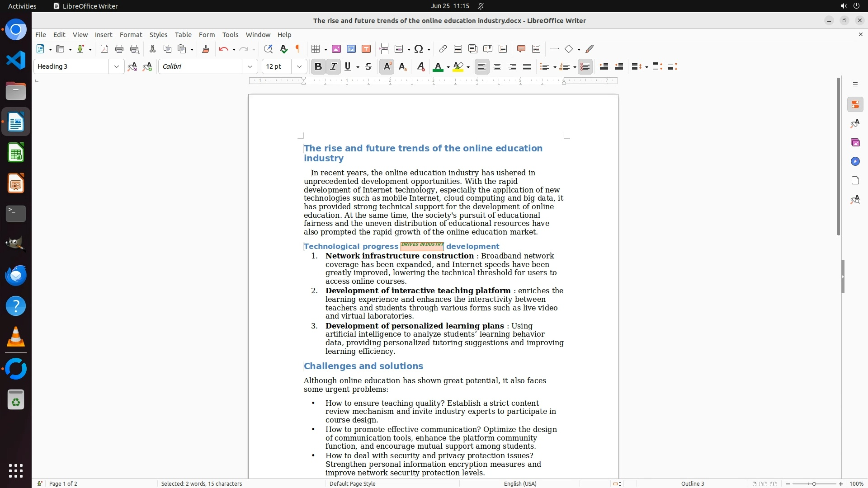Toggle formatting marks pilcrow button
868x488 pixels.
pyautogui.click(x=298, y=49)
